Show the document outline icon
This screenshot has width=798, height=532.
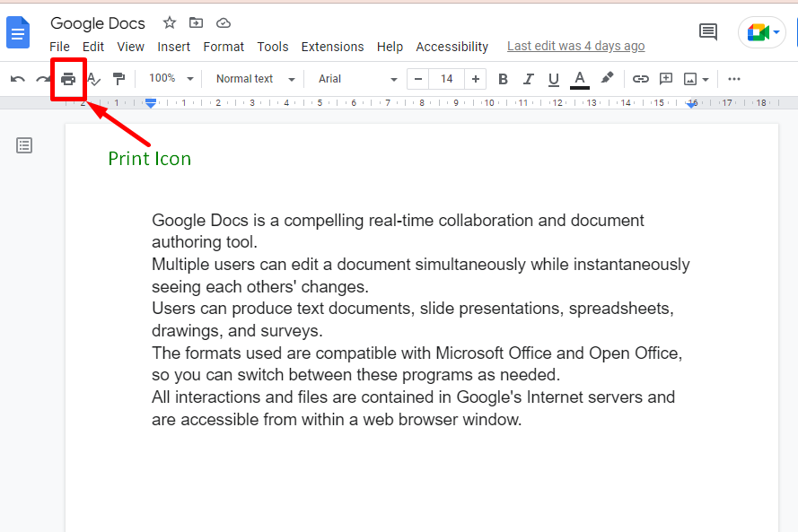(x=24, y=145)
